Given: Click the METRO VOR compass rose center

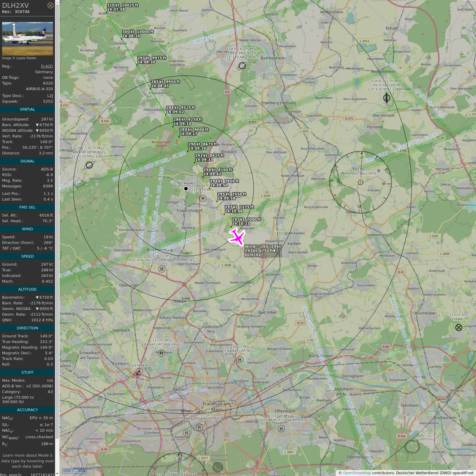Looking at the screenshot, I should (361, 182).
